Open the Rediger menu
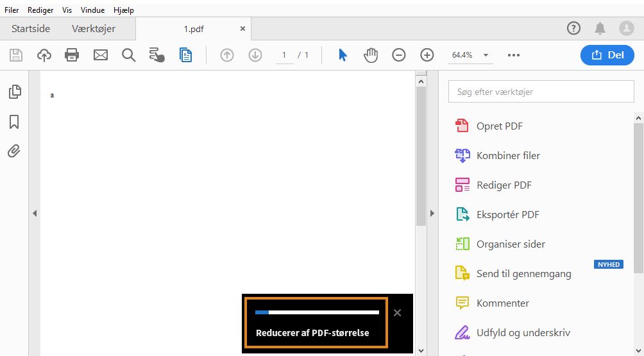 [40, 10]
